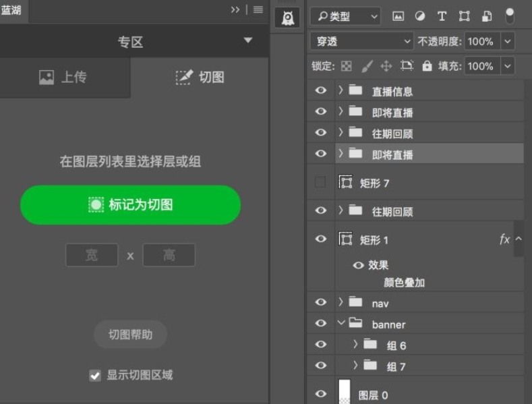Open the 穿透 blend mode dropdown
Screen dimensions: 532x404
tap(361, 41)
